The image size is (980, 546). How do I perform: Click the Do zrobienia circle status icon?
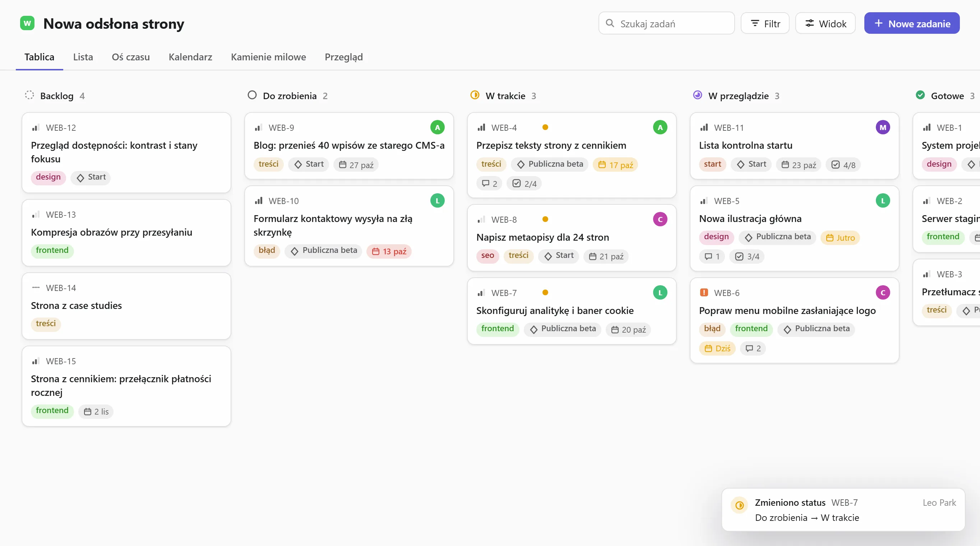click(252, 95)
